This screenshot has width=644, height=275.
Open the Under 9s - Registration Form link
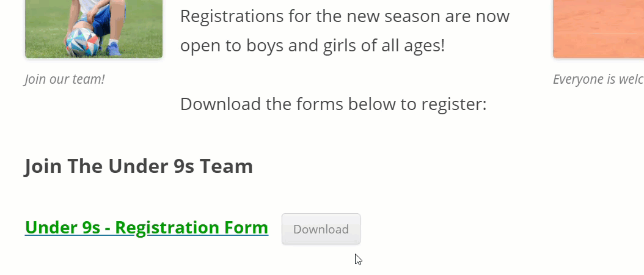coord(147,227)
